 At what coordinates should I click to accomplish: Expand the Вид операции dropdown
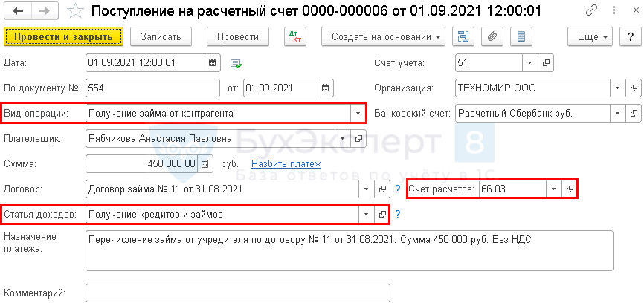tap(358, 113)
